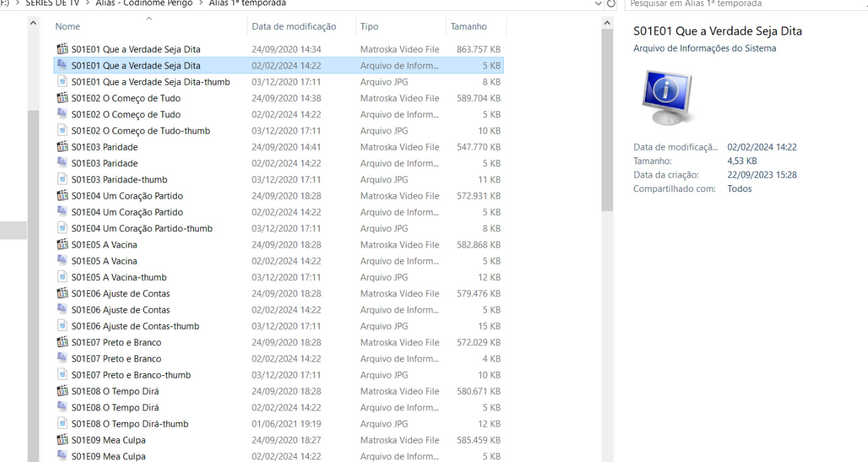The width and height of the screenshot is (868, 462).
Task: Select the S01E02 O Começo de Tudo video file
Action: click(x=126, y=98)
